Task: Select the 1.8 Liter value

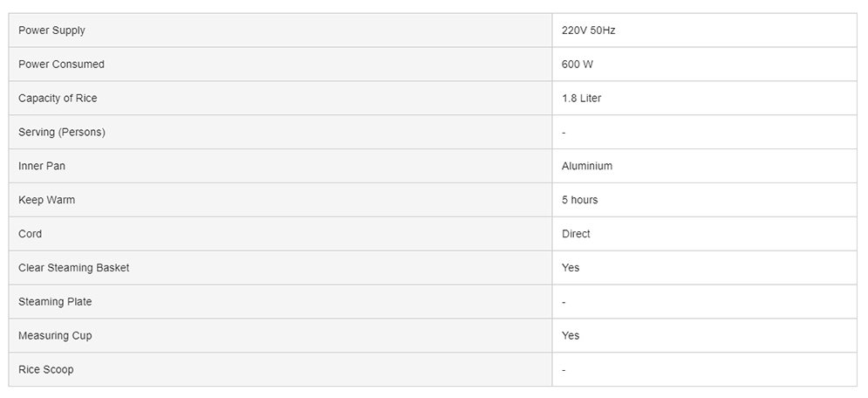Action: [581, 99]
